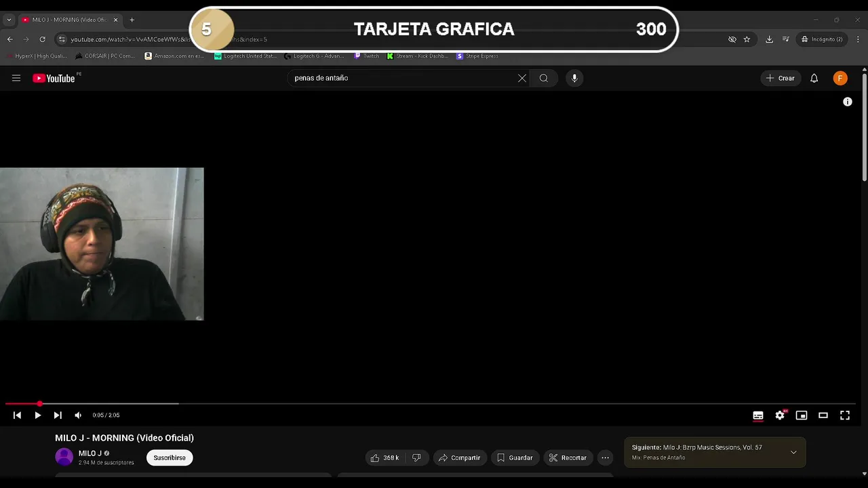Open Chrome three-dot menu
Viewport: 868px width, 488px height.
pos(858,39)
